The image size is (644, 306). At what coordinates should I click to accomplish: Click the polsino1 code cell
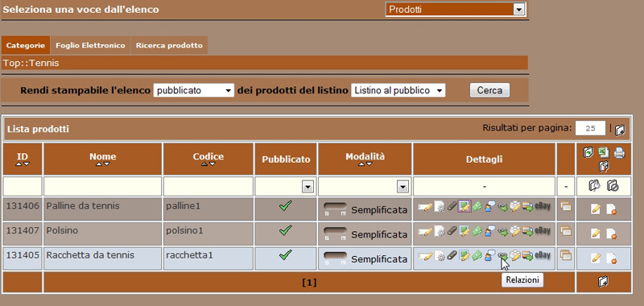tap(208, 234)
